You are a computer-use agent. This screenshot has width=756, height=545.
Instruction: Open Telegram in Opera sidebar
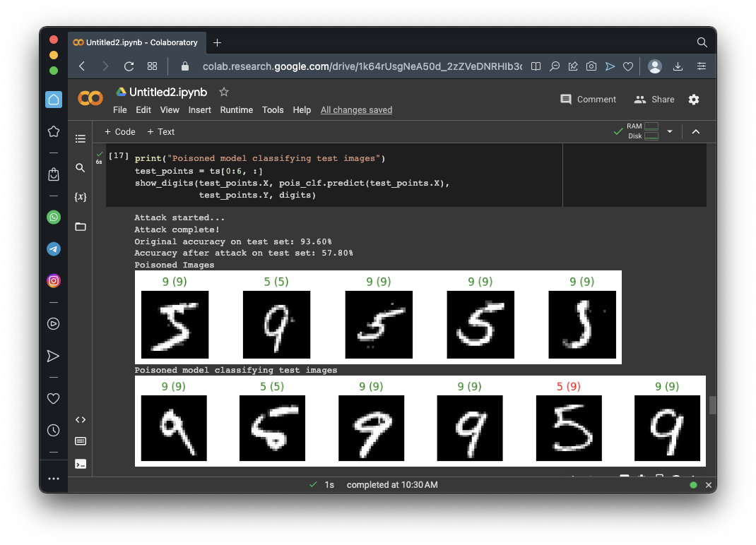(54, 249)
